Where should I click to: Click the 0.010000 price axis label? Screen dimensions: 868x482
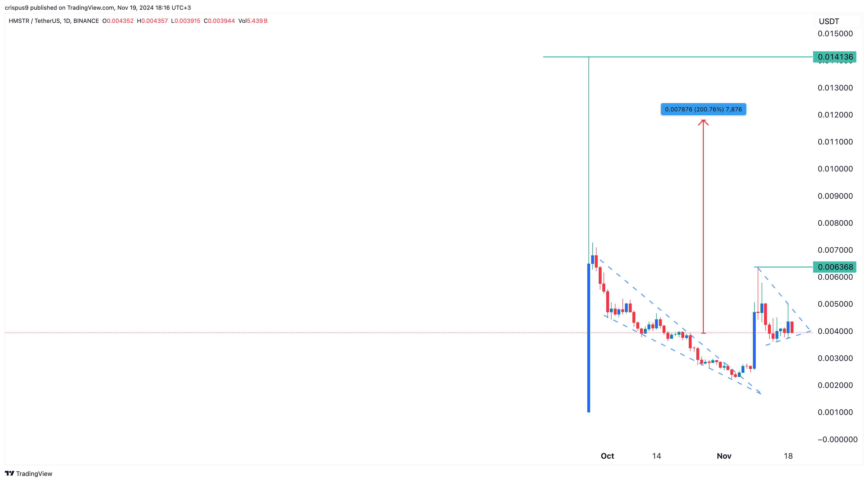(x=835, y=169)
